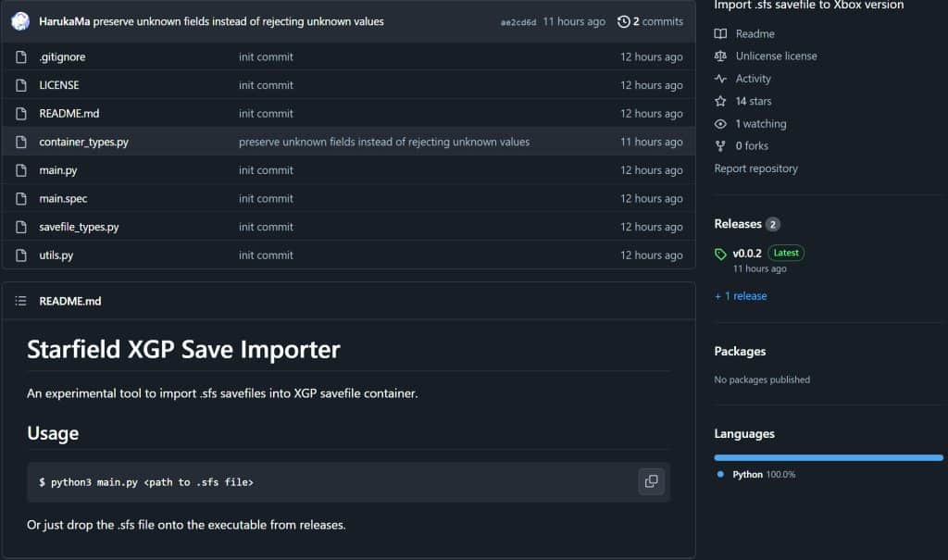Screen dimensions: 948x560
Task: Open latest commit message in header
Action: (x=238, y=21)
